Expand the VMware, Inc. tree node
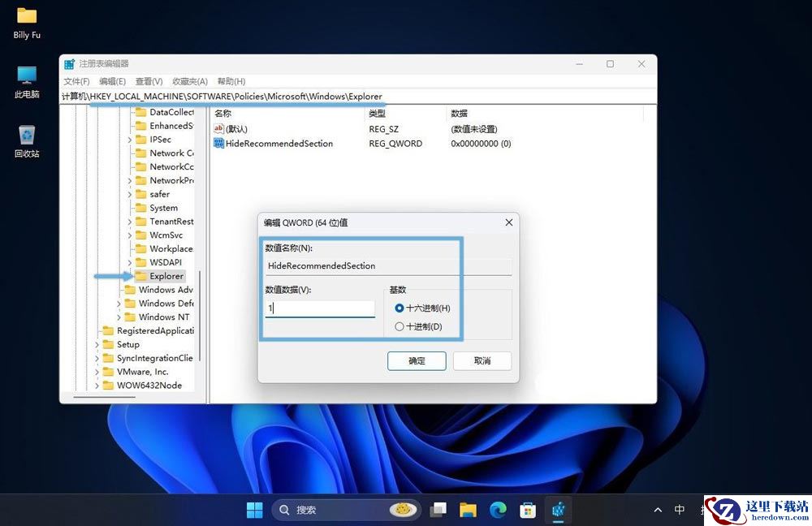Screen dimensions: 812x526 [x=97, y=372]
